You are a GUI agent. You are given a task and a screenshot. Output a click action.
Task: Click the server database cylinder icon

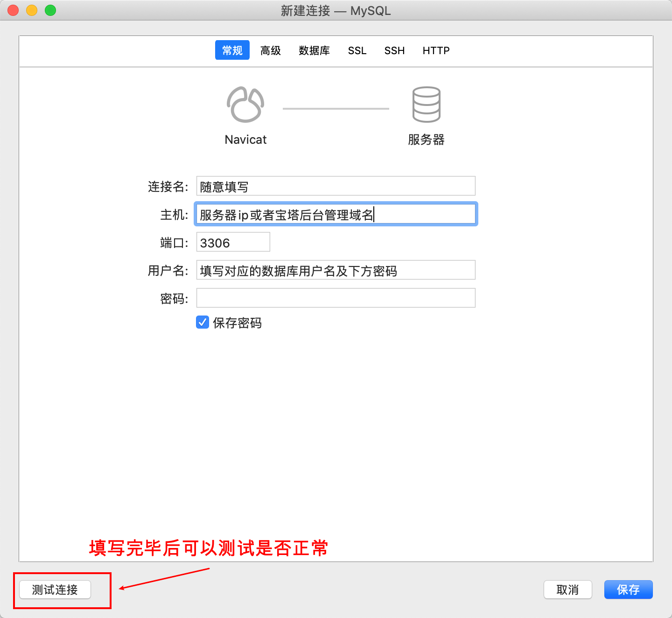426,105
